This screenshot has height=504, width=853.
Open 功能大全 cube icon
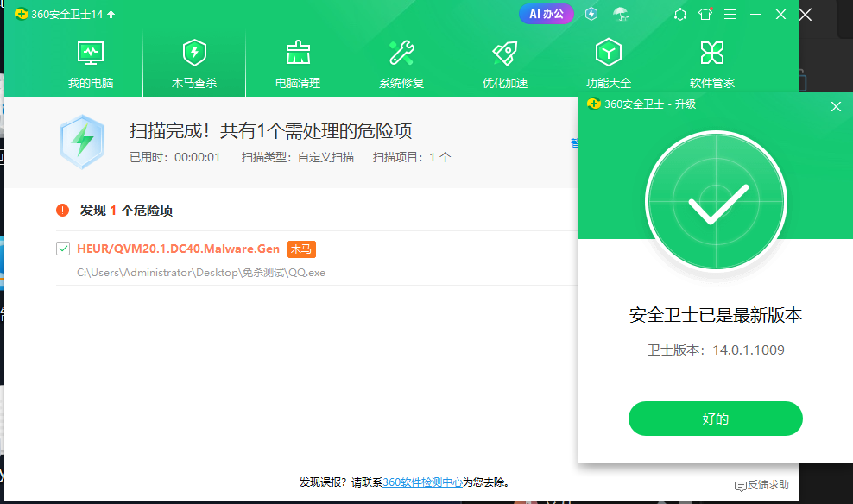609,54
